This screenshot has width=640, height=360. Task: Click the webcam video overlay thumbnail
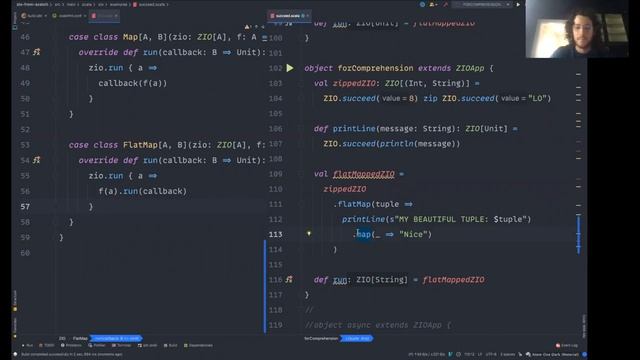[577, 29]
